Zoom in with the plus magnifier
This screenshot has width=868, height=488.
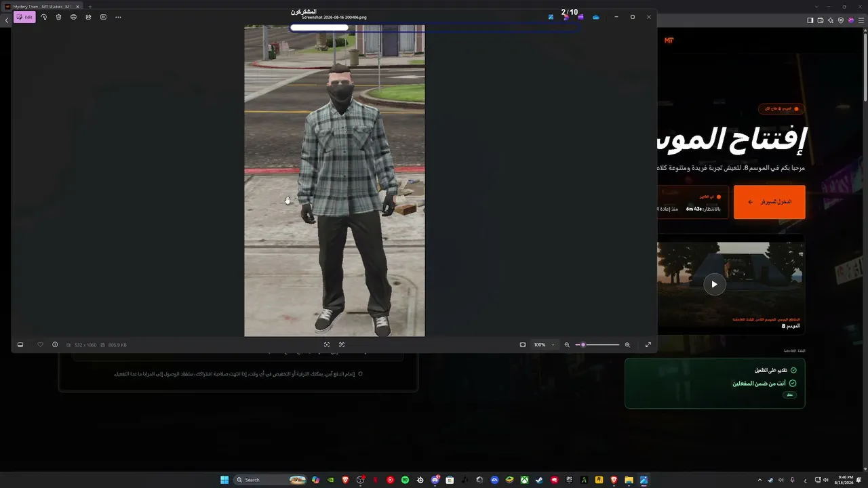(x=627, y=345)
